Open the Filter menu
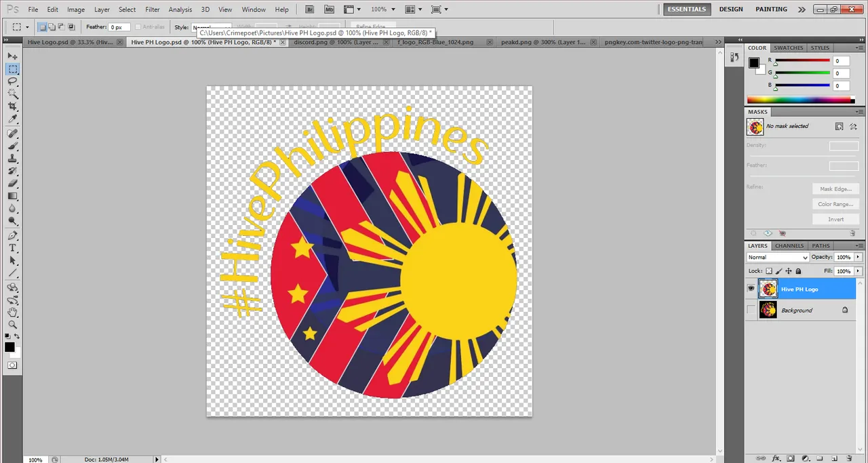The height and width of the screenshot is (463, 868). (153, 9)
